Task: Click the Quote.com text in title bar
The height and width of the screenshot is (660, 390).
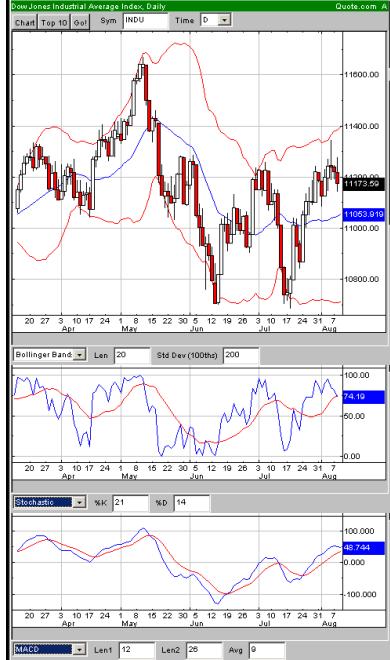Action: [356, 6]
